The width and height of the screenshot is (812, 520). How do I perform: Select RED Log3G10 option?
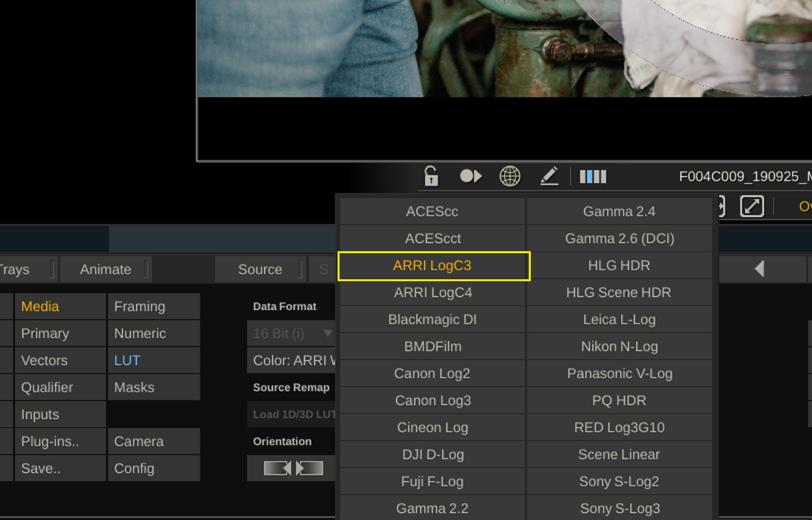point(620,428)
